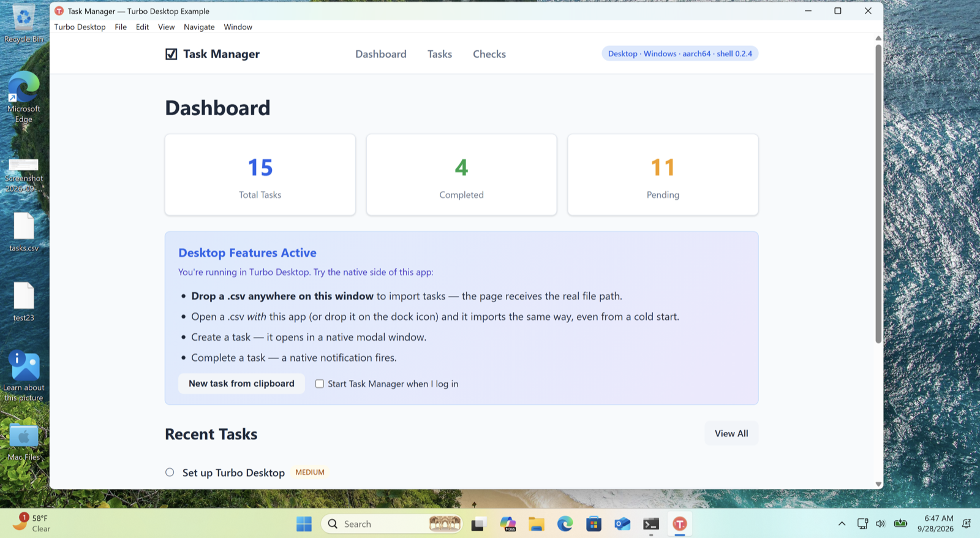
Task: Click the Desktop Windows aarch64 shell badge
Action: point(680,53)
